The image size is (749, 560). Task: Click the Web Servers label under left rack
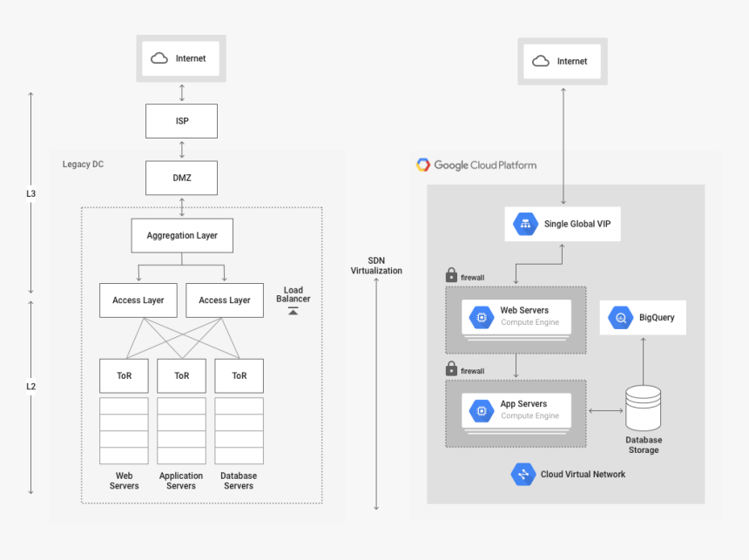[125, 481]
